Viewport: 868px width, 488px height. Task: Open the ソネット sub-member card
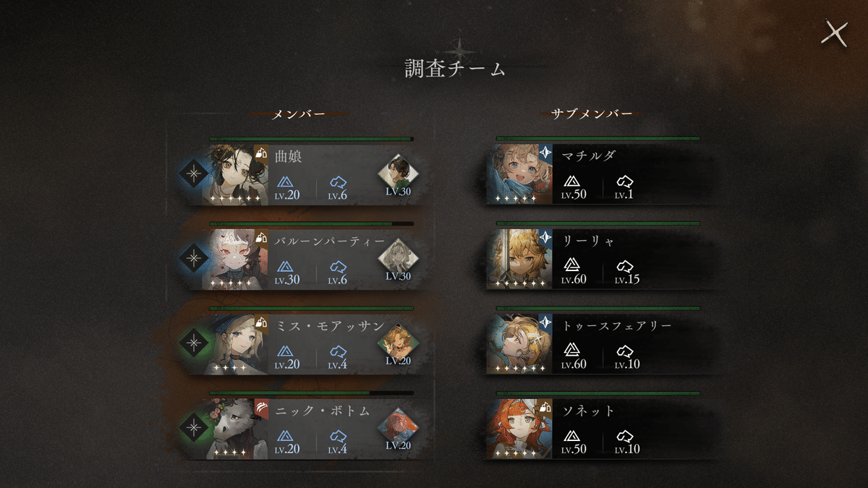coord(593,429)
